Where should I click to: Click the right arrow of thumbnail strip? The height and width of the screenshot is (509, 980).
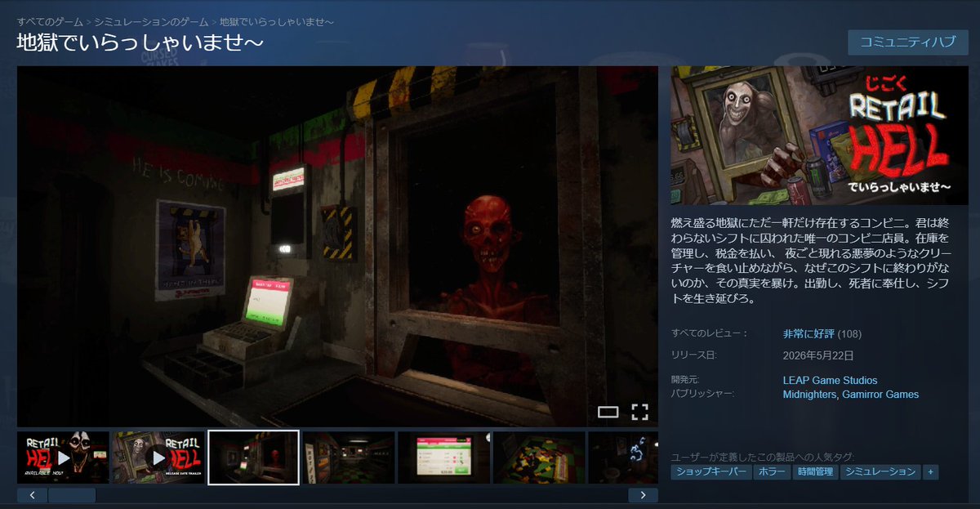click(x=643, y=495)
